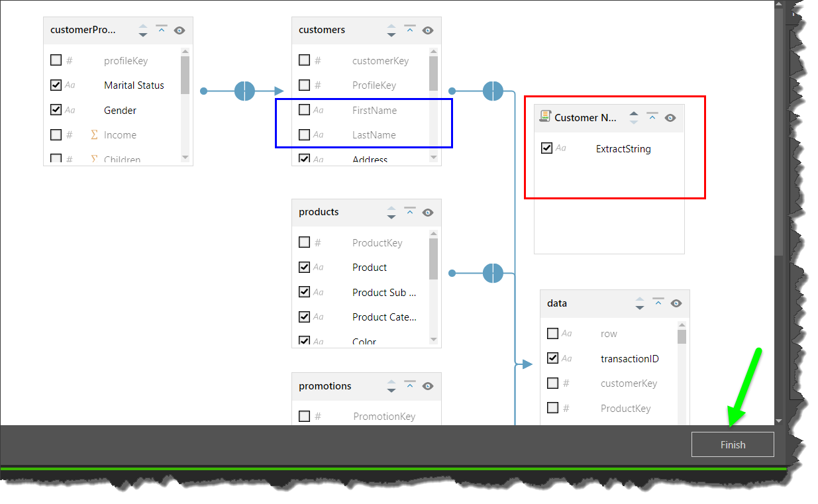
Task: Check the Income column checkbox
Action: 56,134
